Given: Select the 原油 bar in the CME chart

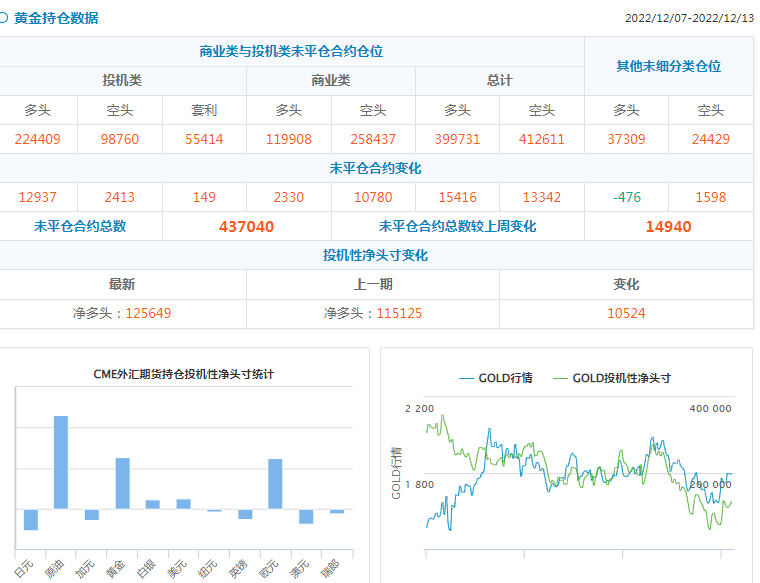Looking at the screenshot, I should (x=60, y=462).
